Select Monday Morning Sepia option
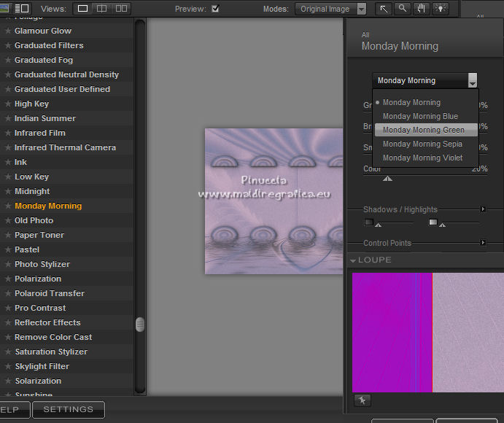 point(422,144)
